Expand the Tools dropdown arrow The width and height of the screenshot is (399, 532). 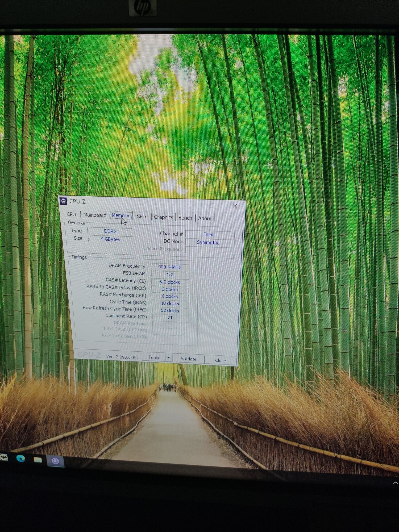[x=168, y=358]
